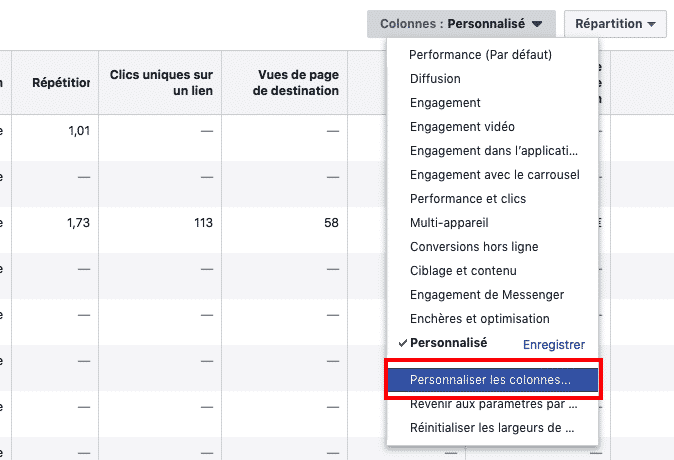Select the Engagement column preset

[445, 103]
